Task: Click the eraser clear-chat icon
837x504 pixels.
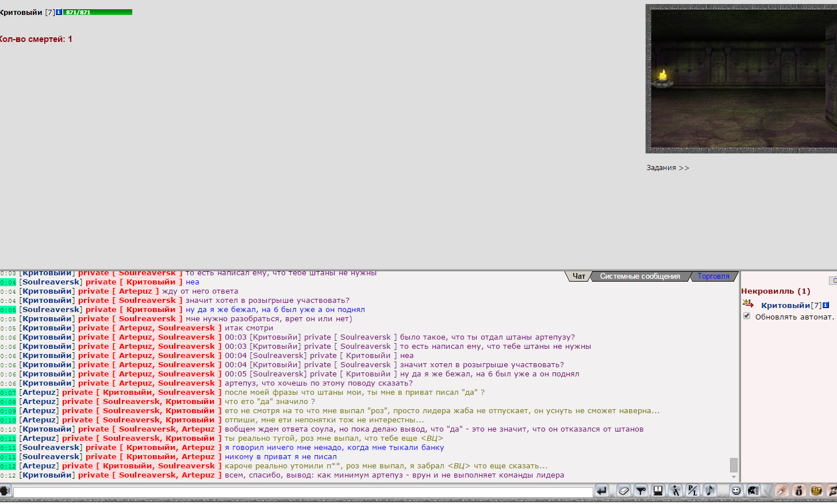Action: 624,491
